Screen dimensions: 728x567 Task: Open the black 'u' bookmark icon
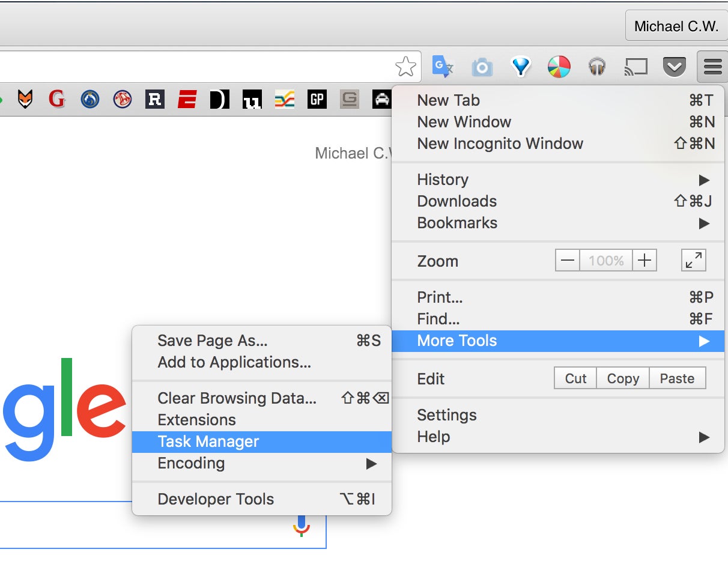[252, 99]
